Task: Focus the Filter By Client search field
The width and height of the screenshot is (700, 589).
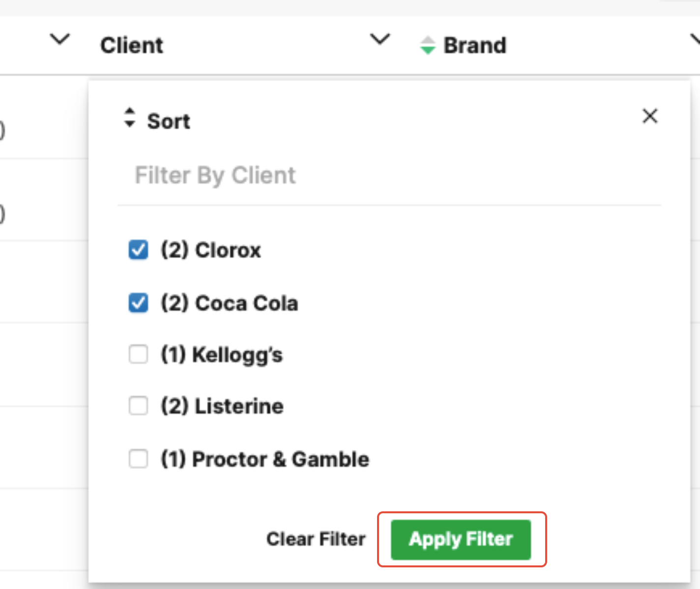Action: (388, 176)
